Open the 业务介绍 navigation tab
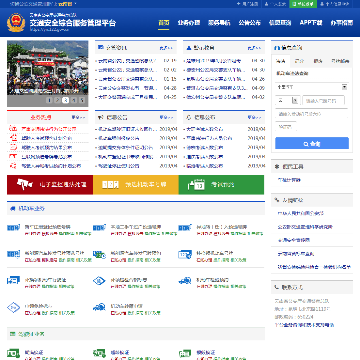 pos(189,23)
